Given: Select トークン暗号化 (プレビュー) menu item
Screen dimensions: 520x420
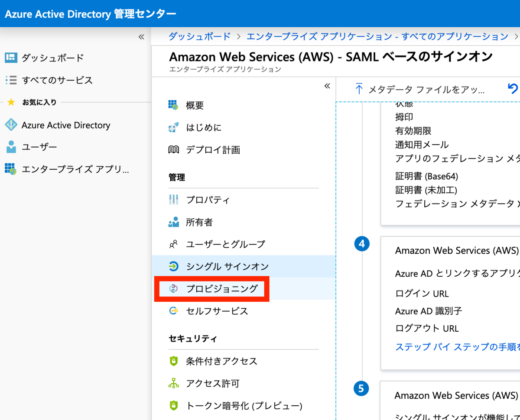Looking at the screenshot, I should [x=244, y=406].
